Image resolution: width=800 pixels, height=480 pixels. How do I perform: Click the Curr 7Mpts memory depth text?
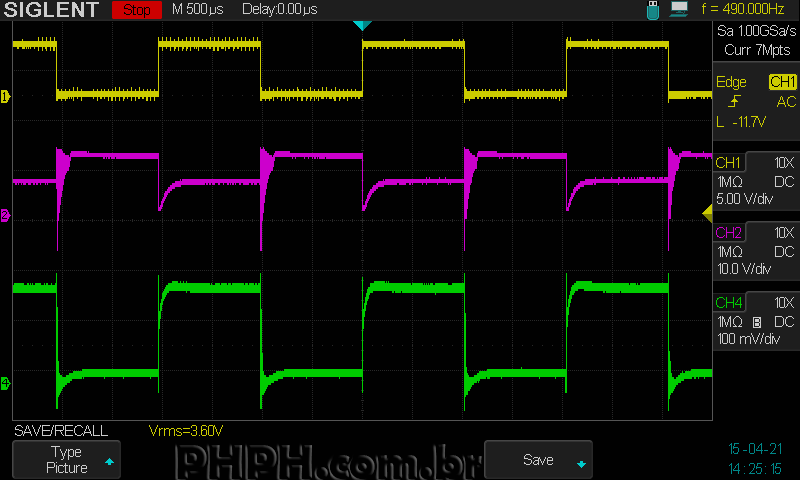tap(757, 50)
